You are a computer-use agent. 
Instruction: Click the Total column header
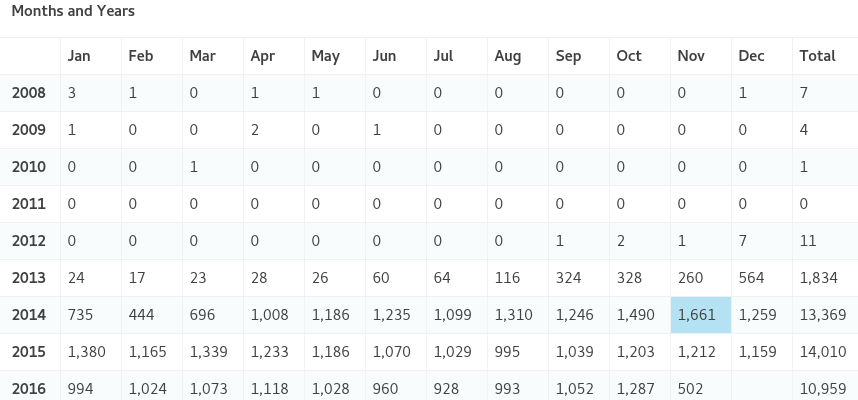[x=817, y=56]
